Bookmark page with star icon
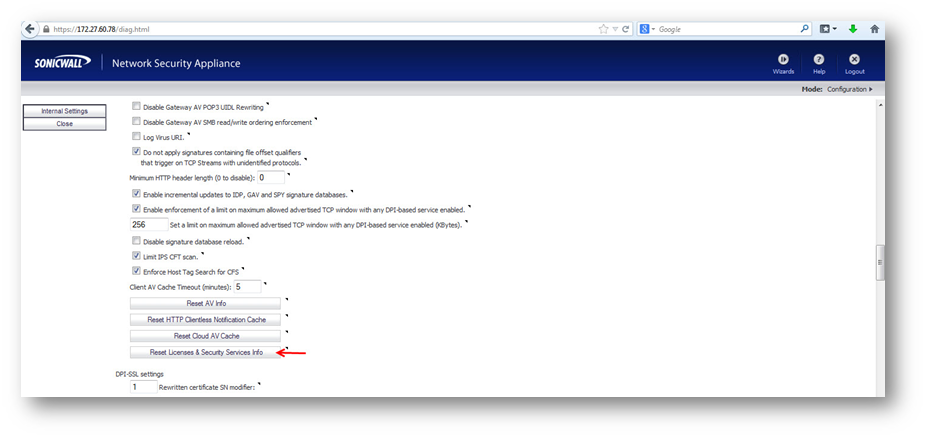Screen dimensions: 927x439 pos(603,29)
